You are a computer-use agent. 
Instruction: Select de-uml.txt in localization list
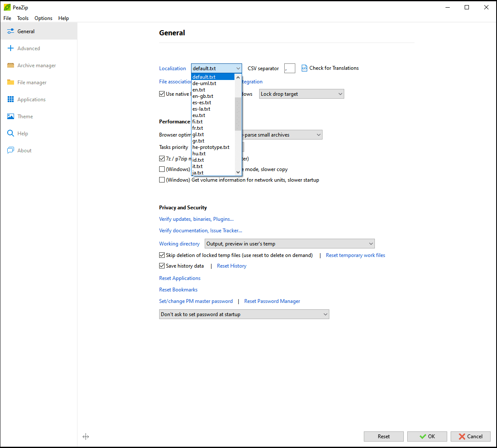coord(213,83)
